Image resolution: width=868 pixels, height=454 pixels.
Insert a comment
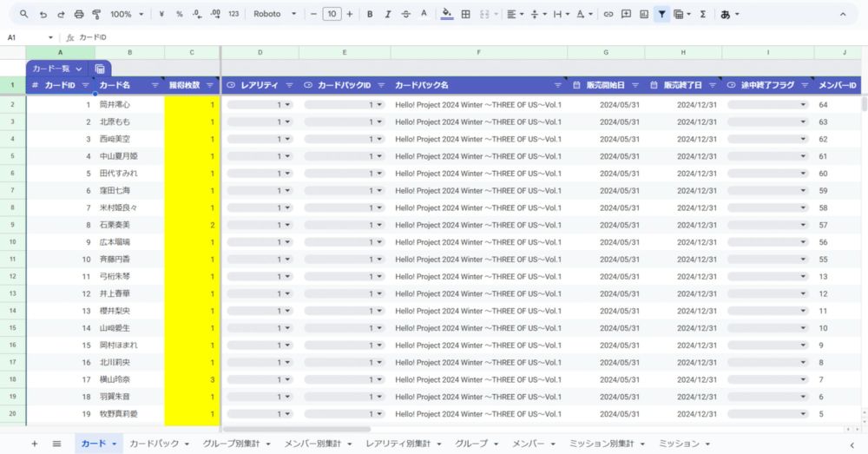(626, 15)
